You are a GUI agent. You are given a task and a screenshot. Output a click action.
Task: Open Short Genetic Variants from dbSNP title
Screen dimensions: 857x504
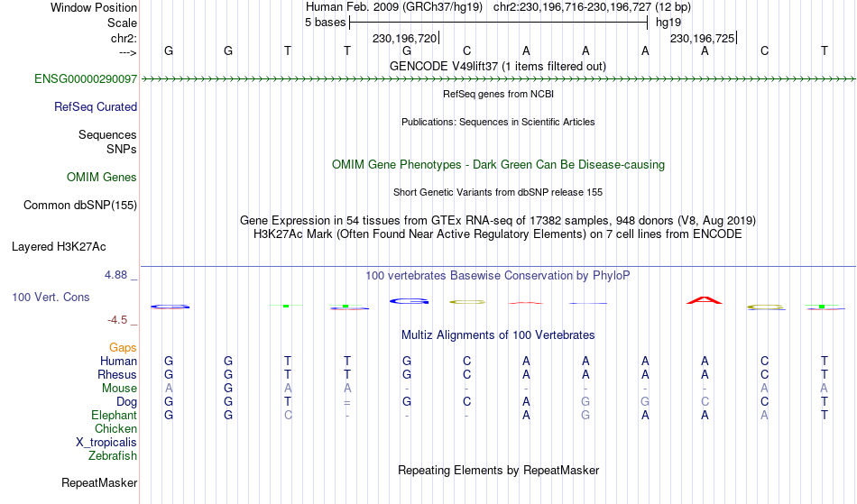(498, 192)
